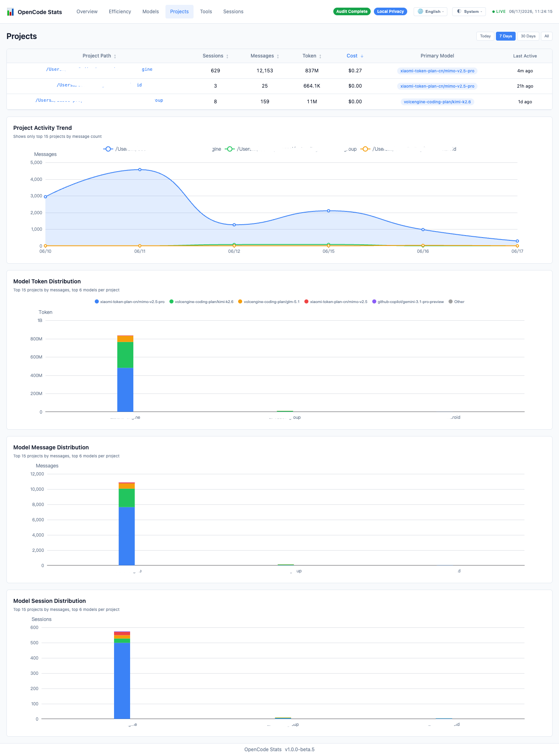Toggle orange 'id' series in trend legend
This screenshot has width=559, height=756.
click(408, 149)
